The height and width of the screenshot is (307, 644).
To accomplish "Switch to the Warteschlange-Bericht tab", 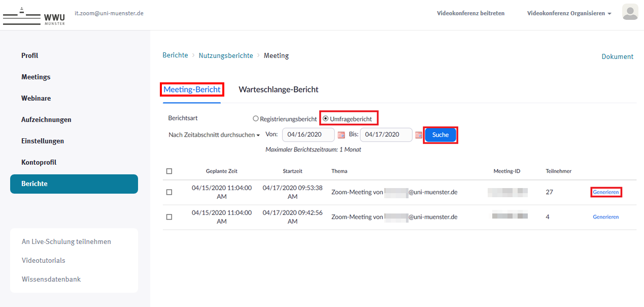I will 278,89.
